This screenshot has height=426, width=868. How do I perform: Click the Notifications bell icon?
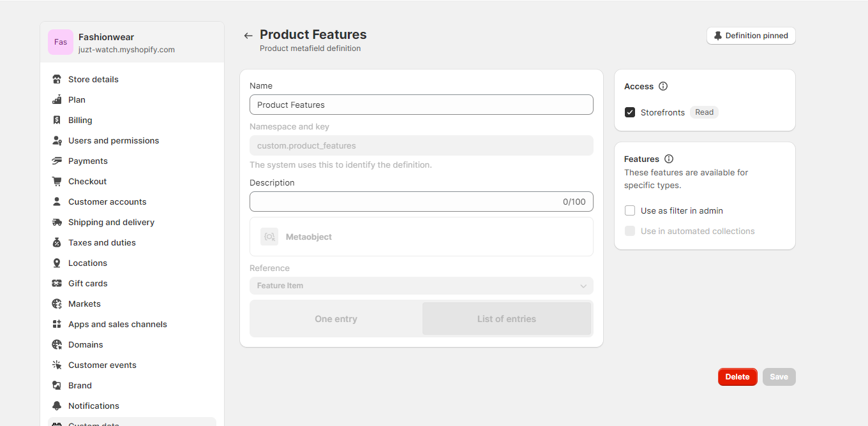57,406
